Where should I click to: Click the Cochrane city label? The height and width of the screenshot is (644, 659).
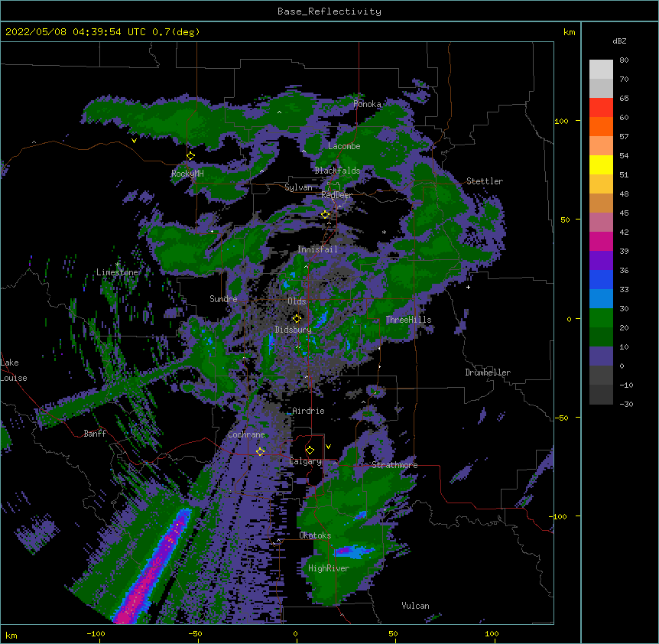(246, 434)
